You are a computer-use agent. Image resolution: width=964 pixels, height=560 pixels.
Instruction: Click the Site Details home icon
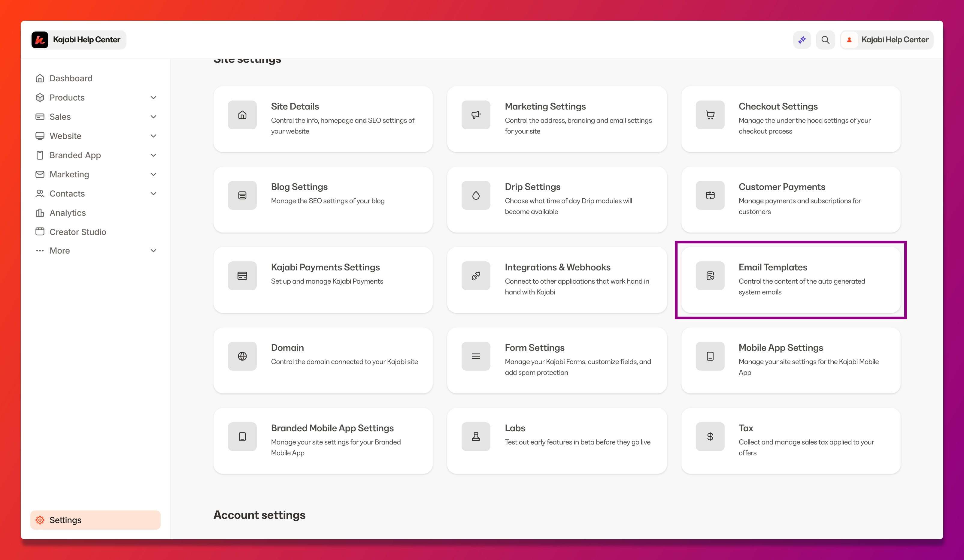pyautogui.click(x=242, y=115)
